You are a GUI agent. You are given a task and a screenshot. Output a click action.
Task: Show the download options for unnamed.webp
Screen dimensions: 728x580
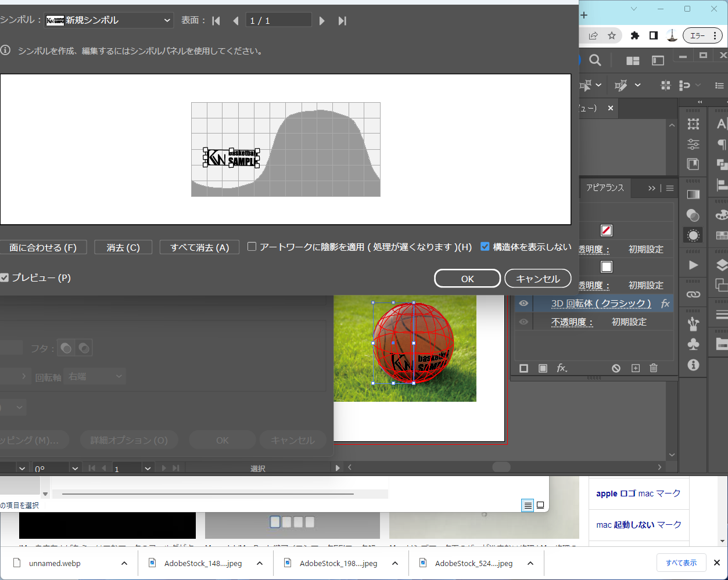coord(124,563)
